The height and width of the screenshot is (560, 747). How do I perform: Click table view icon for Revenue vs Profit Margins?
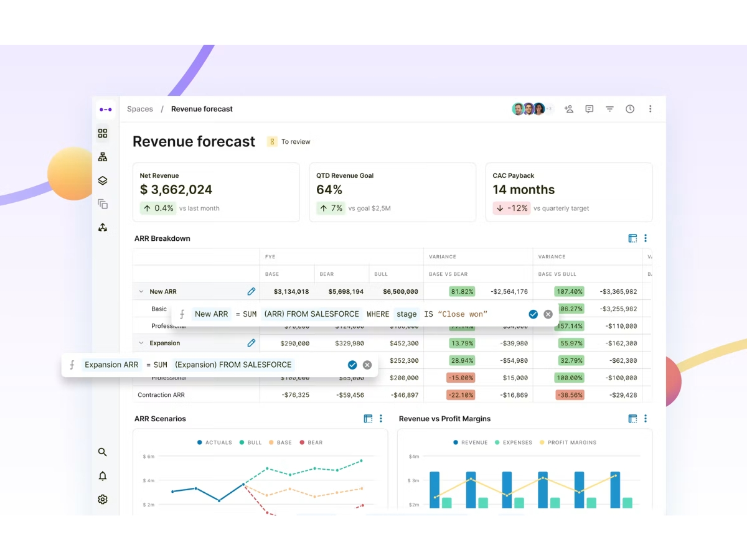tap(632, 419)
